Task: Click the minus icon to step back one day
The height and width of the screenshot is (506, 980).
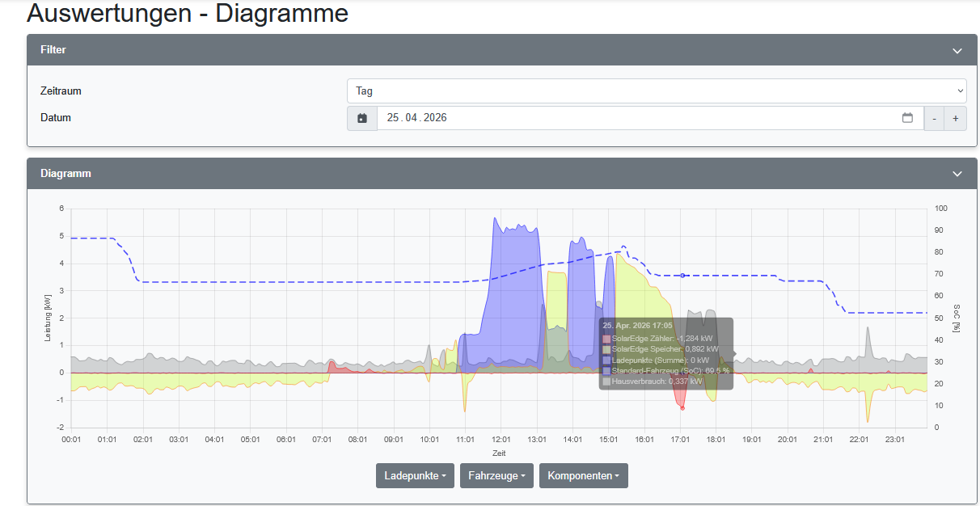Action: point(934,118)
